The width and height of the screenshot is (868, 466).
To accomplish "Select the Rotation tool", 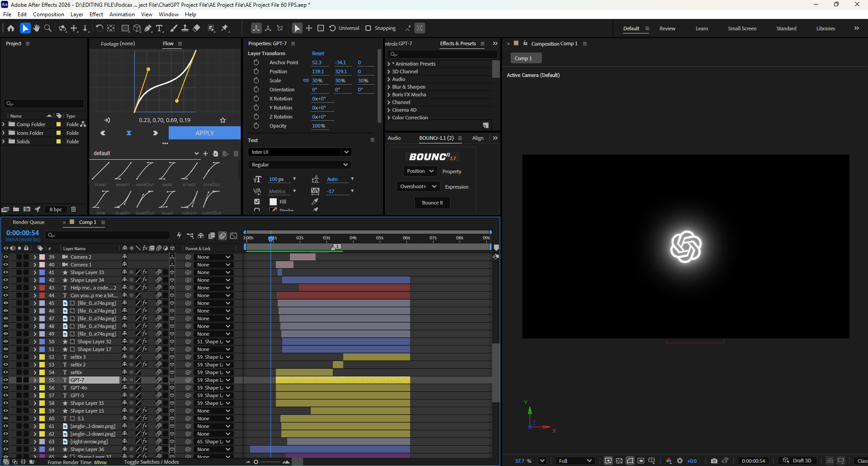I will click(x=99, y=28).
